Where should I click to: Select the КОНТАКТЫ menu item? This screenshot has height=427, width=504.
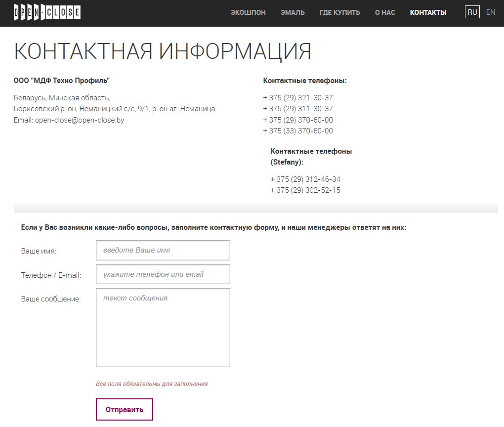(x=428, y=12)
